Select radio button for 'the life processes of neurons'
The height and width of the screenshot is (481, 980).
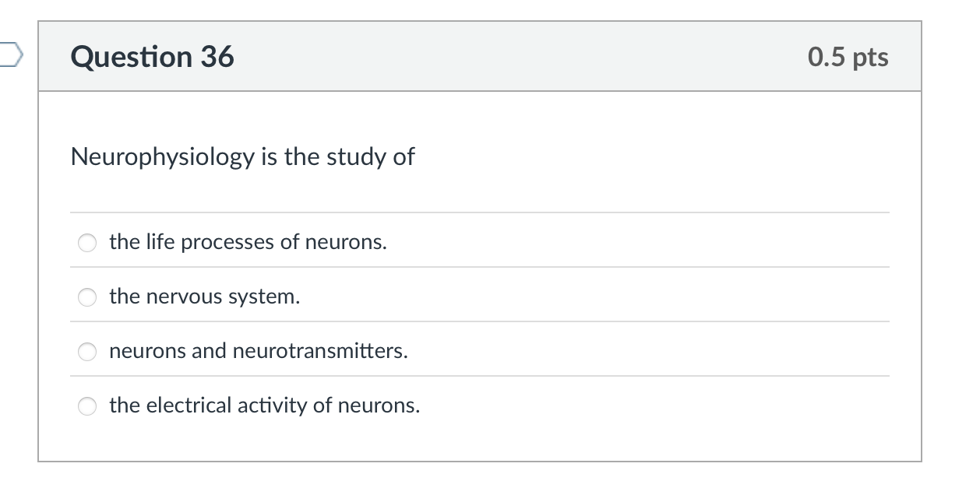[x=87, y=242]
